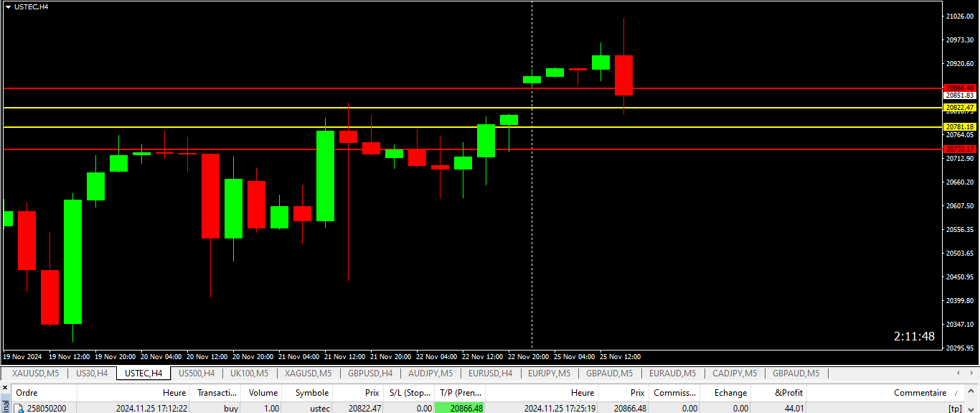Click the red 20732.17 price axis label

click(960, 149)
